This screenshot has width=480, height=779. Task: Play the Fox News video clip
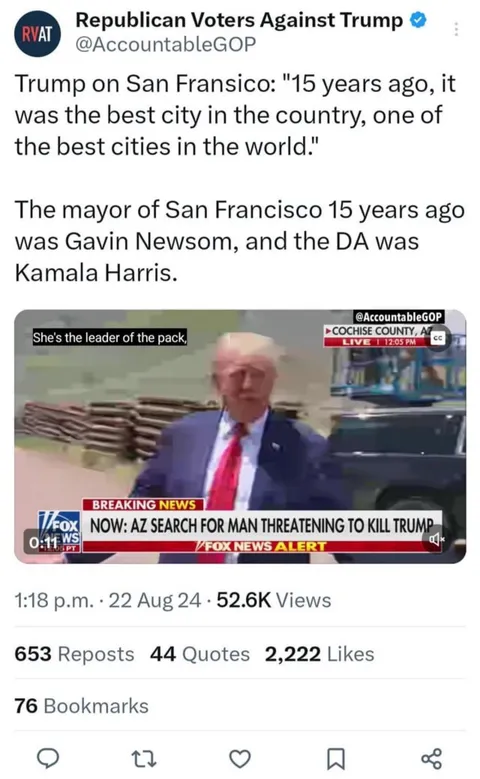240,436
